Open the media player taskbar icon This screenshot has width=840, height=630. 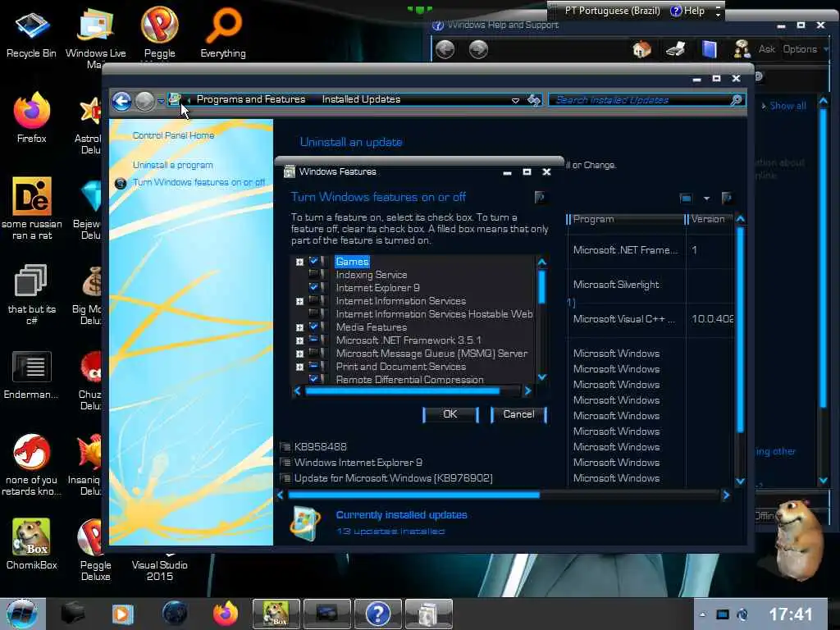(x=122, y=614)
